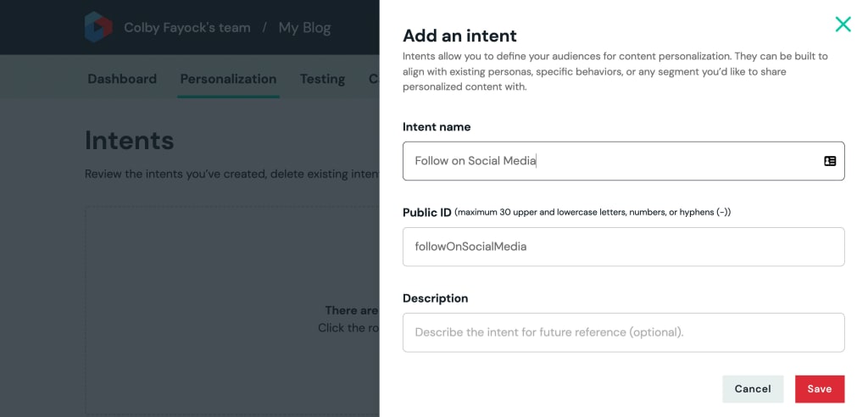The height and width of the screenshot is (417, 868).
Task: Click the Add an intent title
Action: coord(459,36)
